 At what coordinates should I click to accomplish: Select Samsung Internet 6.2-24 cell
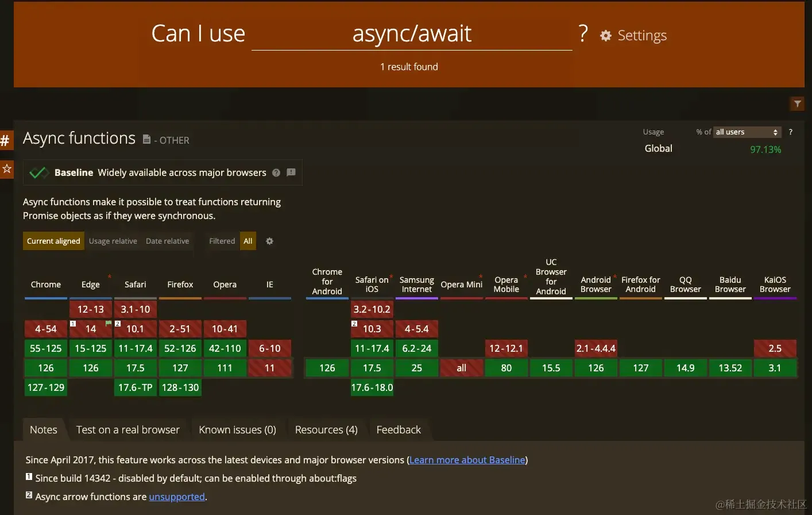417,348
